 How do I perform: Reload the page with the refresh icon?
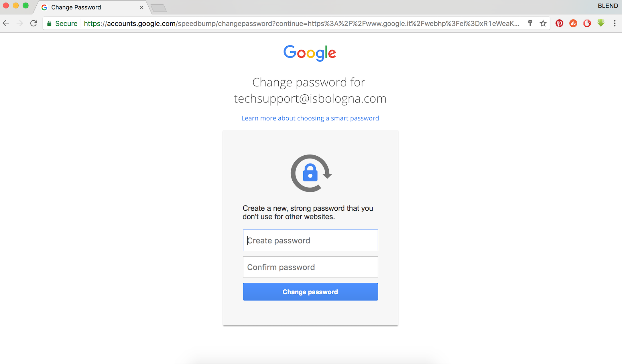click(x=34, y=23)
